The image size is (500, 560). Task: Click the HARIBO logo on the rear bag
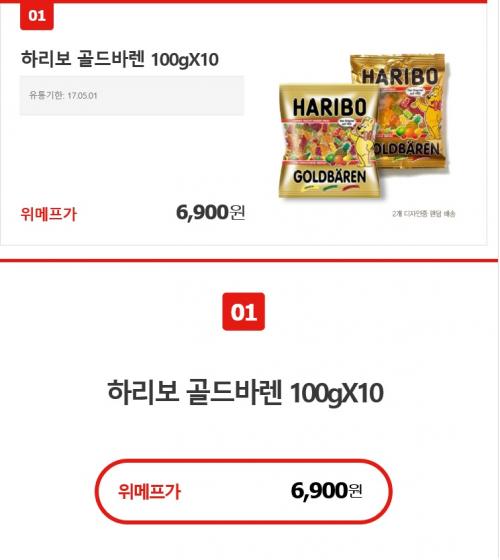tap(400, 76)
